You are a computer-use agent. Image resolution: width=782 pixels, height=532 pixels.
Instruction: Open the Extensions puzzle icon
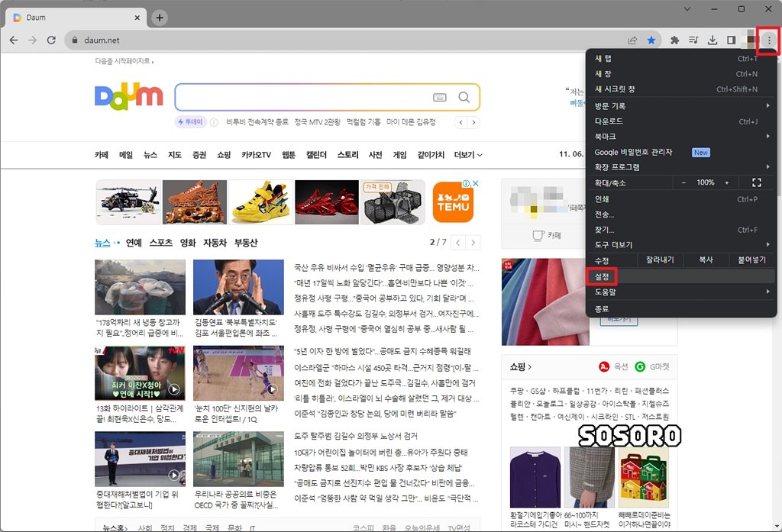coord(675,40)
